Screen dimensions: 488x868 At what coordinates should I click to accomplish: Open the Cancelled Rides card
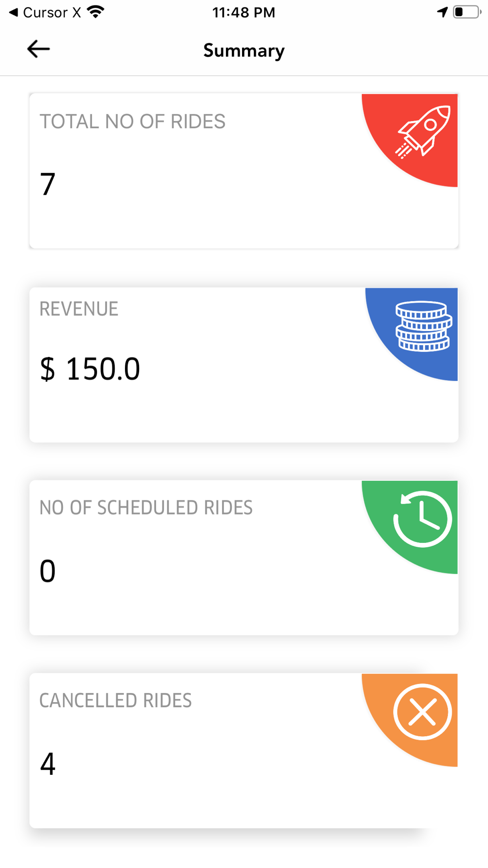point(244,750)
